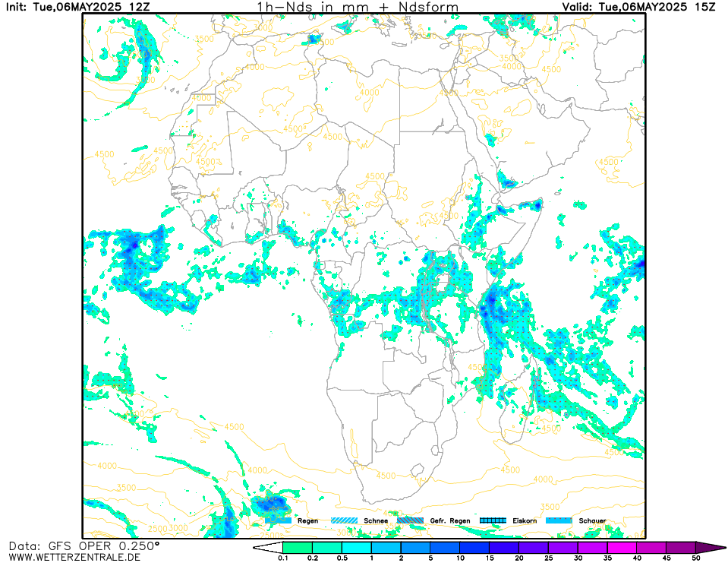Select the 'Schnee' legend label
Viewport: 728px width, 563px height.
coord(376,520)
